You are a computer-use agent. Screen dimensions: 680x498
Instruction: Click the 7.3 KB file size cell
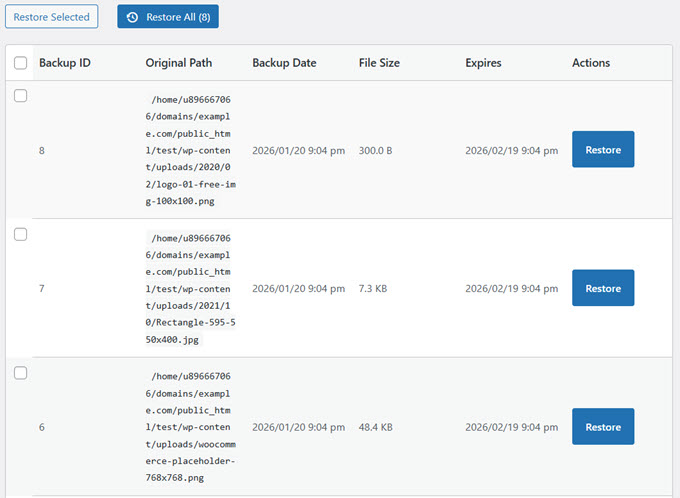[375, 288]
